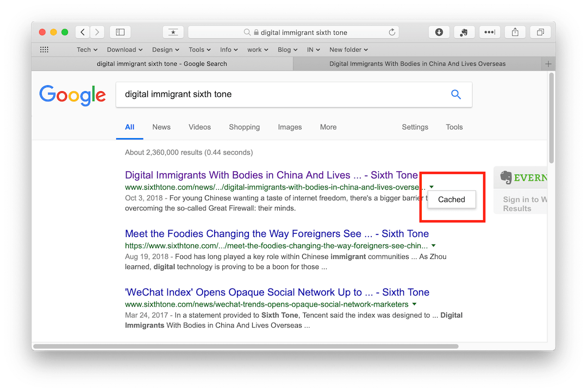
Task: Open dropdown arrow beside Meet the Foodies URL
Action: 434,246
